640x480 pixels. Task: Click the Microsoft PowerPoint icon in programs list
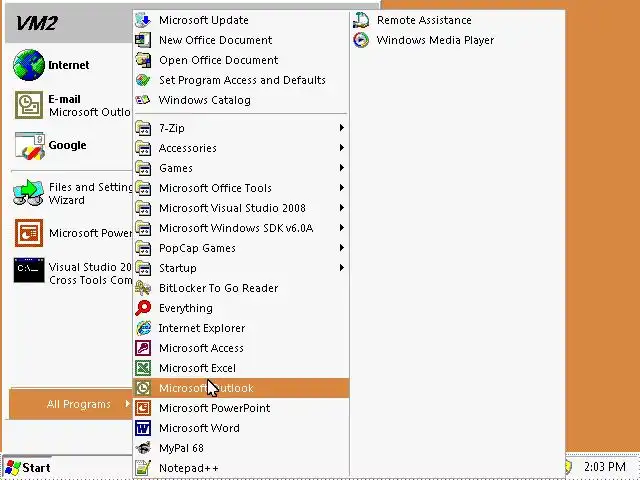143,408
